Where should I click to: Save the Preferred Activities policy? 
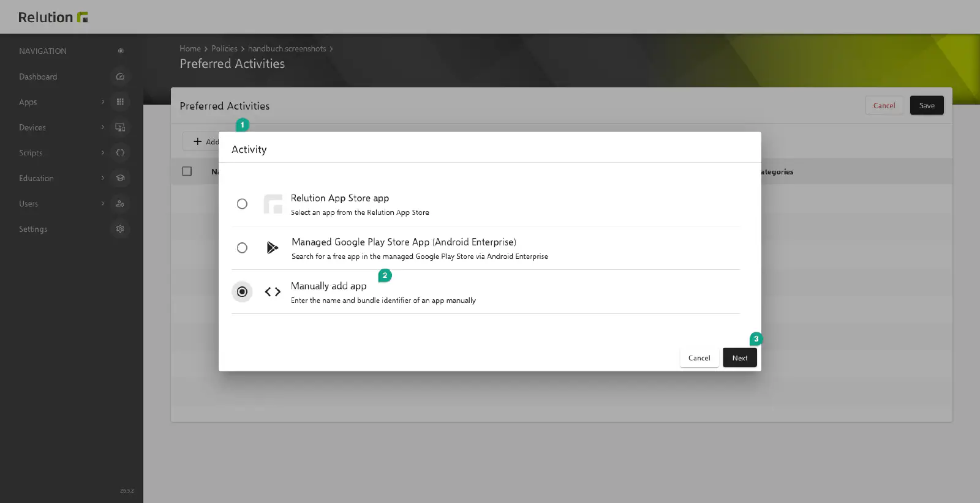(x=927, y=105)
